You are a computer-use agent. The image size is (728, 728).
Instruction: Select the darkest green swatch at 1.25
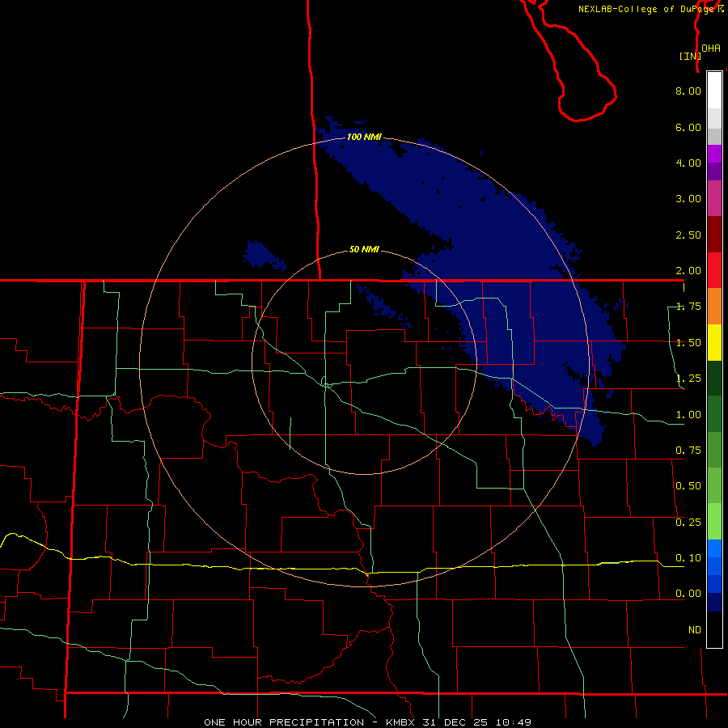(x=714, y=378)
